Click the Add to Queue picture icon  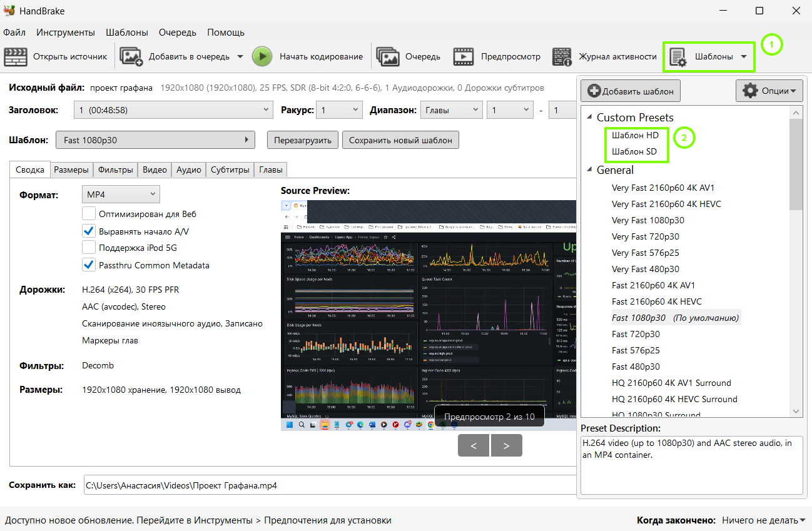(131, 56)
